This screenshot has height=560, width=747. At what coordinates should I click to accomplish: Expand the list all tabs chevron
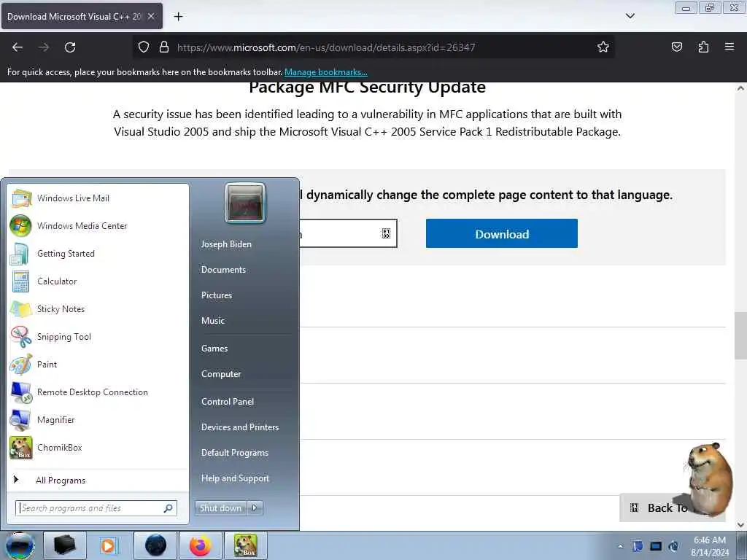click(x=630, y=16)
